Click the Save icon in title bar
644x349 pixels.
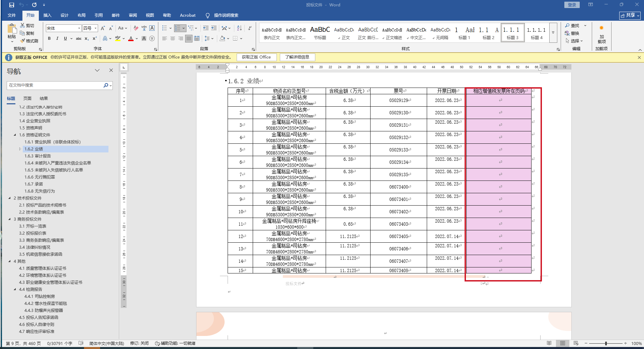tap(12, 5)
